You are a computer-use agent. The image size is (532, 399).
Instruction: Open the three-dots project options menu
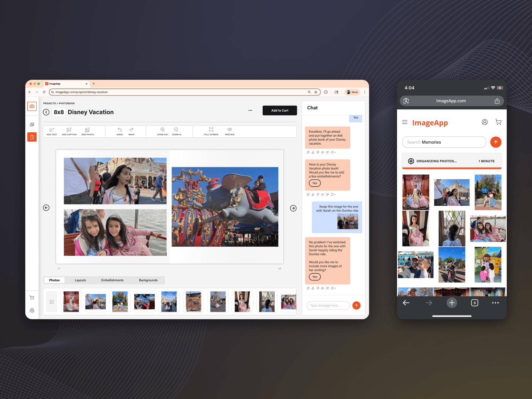[x=250, y=110]
